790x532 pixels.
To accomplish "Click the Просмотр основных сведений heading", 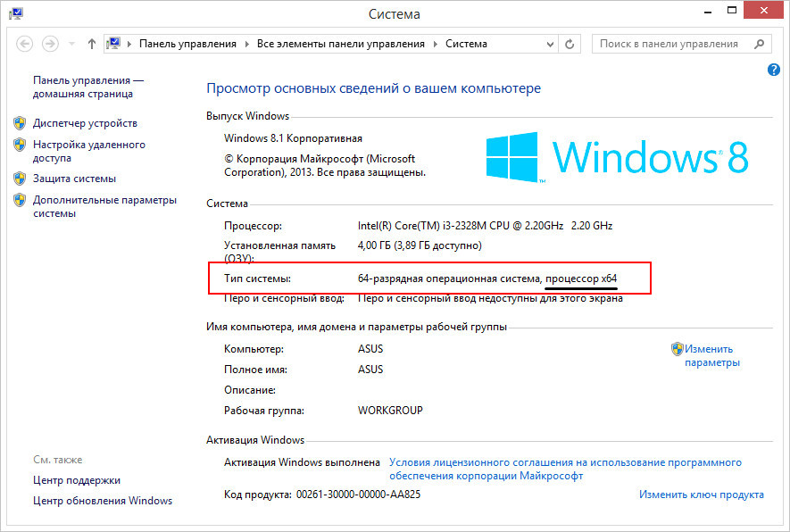I will point(374,88).
